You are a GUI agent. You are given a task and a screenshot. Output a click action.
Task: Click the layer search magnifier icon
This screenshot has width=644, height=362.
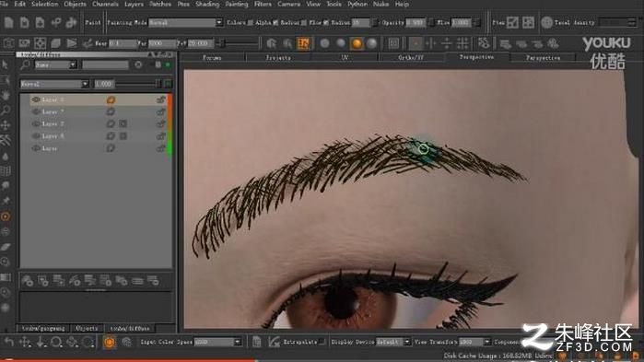[x=26, y=64]
